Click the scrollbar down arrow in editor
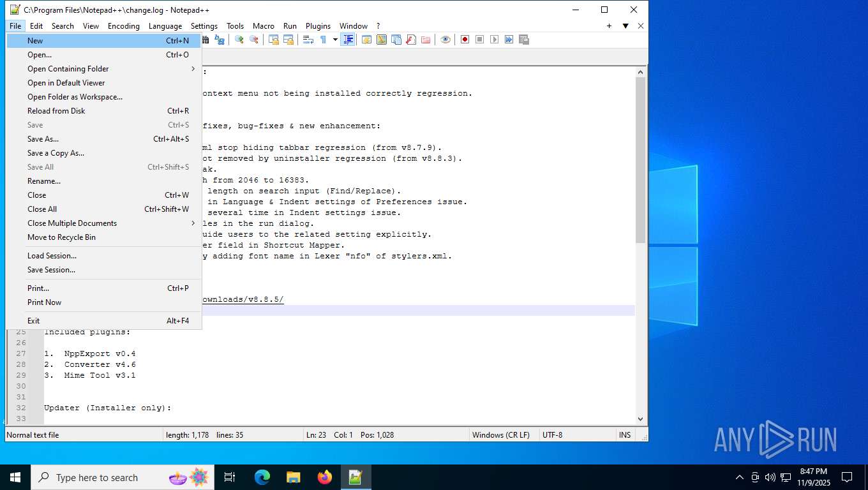The image size is (868, 490). click(x=641, y=419)
